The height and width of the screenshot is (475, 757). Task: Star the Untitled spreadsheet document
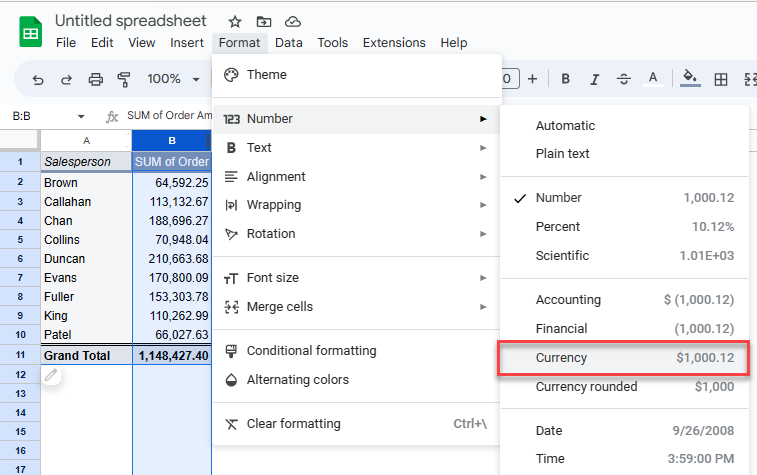(235, 21)
